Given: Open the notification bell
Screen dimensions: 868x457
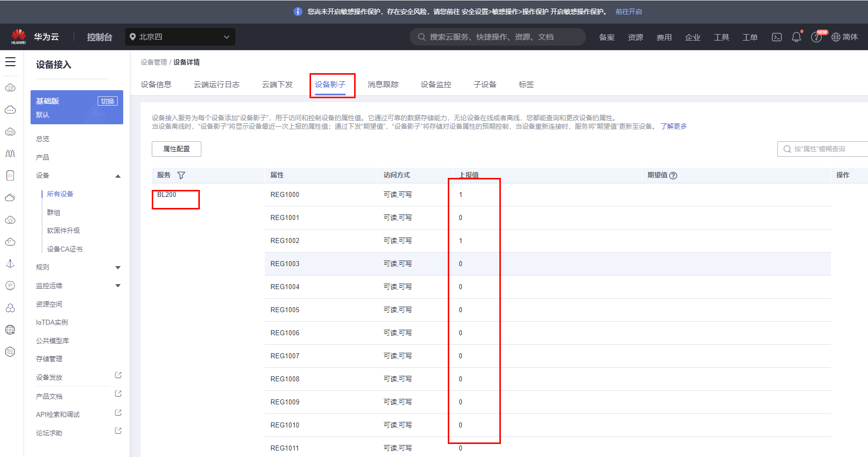Looking at the screenshot, I should click(x=796, y=37).
